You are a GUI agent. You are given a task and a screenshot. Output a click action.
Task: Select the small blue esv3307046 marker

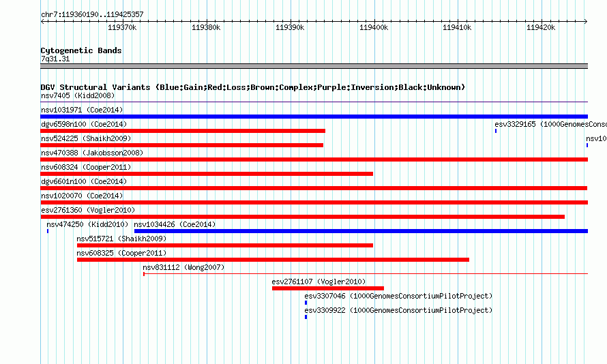point(306,303)
